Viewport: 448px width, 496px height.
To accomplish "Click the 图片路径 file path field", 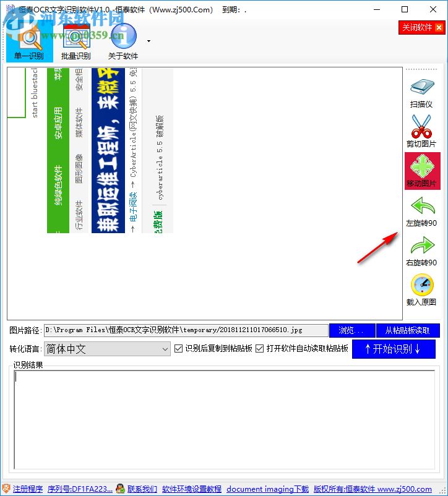I will point(186,330).
